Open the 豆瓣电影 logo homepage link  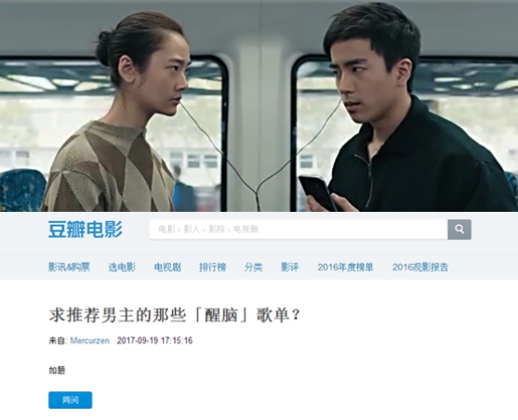(86, 230)
